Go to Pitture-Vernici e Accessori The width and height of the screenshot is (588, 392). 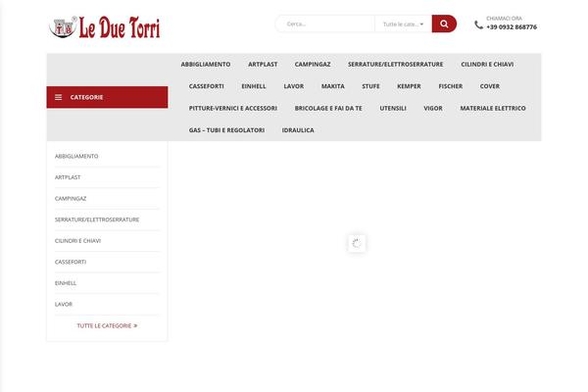point(233,108)
